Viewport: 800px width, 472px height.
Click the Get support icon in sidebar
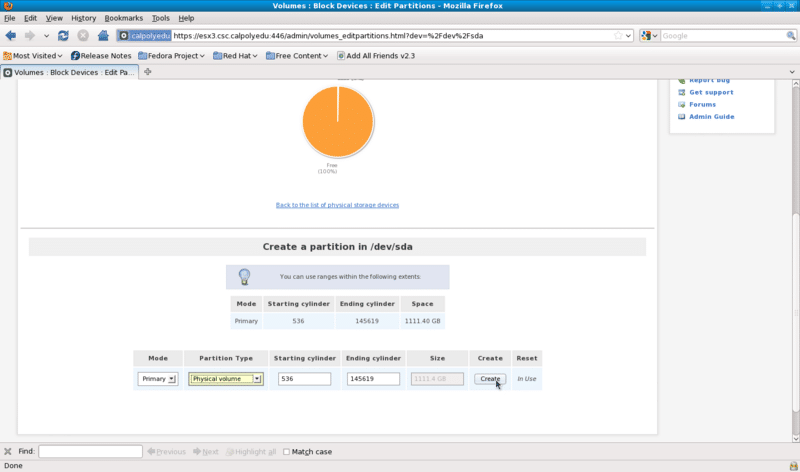(682, 92)
